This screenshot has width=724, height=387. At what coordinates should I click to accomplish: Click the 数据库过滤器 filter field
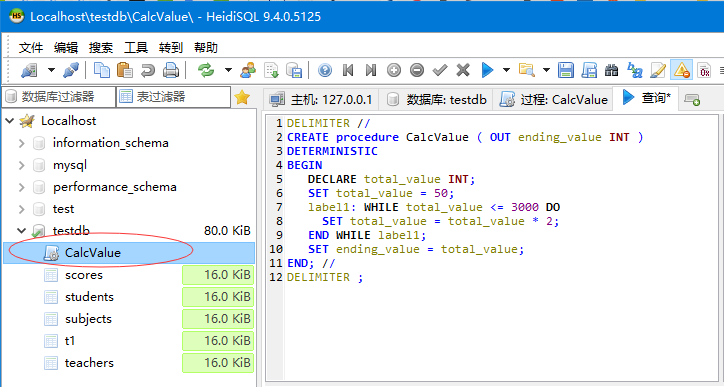(x=59, y=97)
